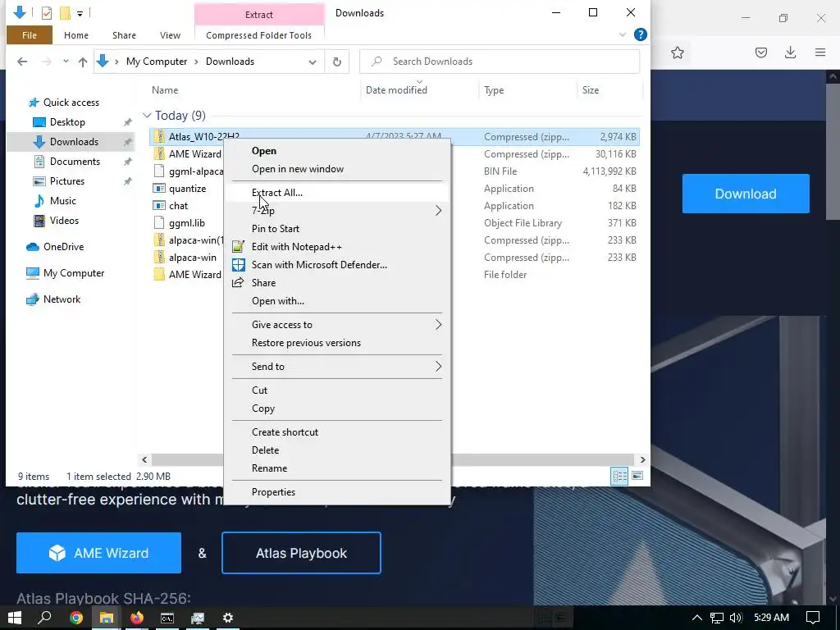The image size is (840, 630).
Task: Open Music in the navigation pane
Action: tap(62, 201)
